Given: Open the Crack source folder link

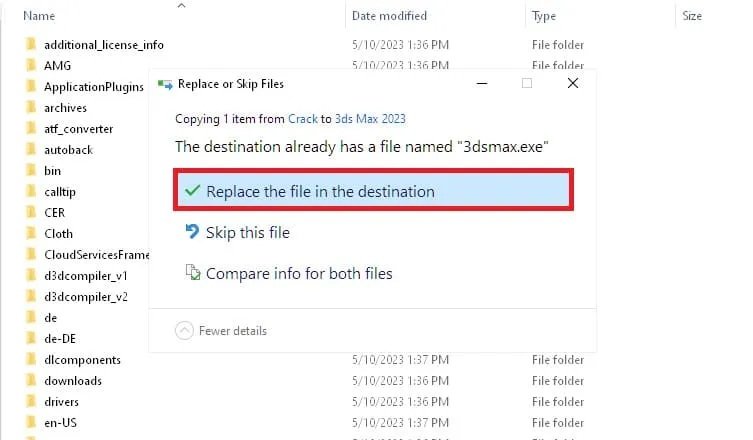Looking at the screenshot, I should point(303,118).
